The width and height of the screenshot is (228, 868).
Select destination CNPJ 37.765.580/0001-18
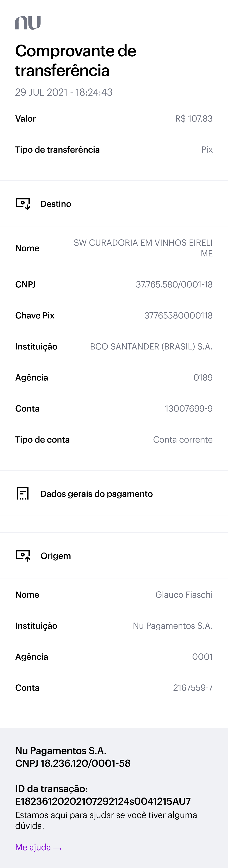[174, 284]
